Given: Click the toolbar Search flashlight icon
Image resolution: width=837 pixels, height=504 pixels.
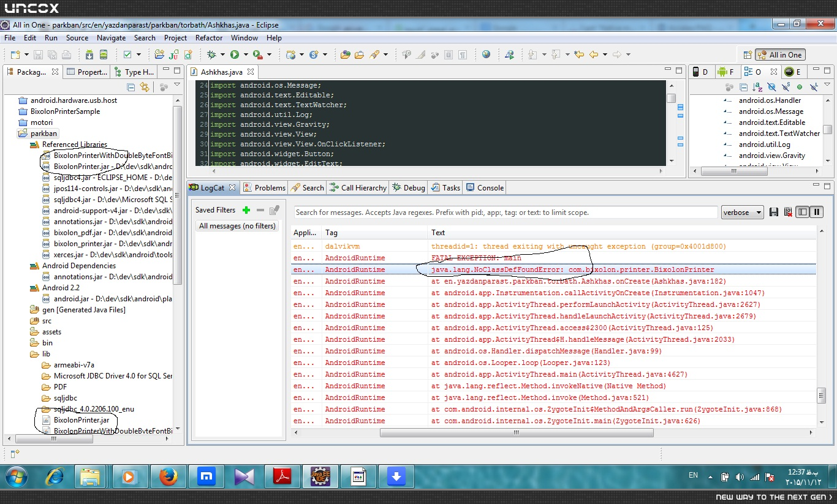Looking at the screenshot, I should pos(374,55).
